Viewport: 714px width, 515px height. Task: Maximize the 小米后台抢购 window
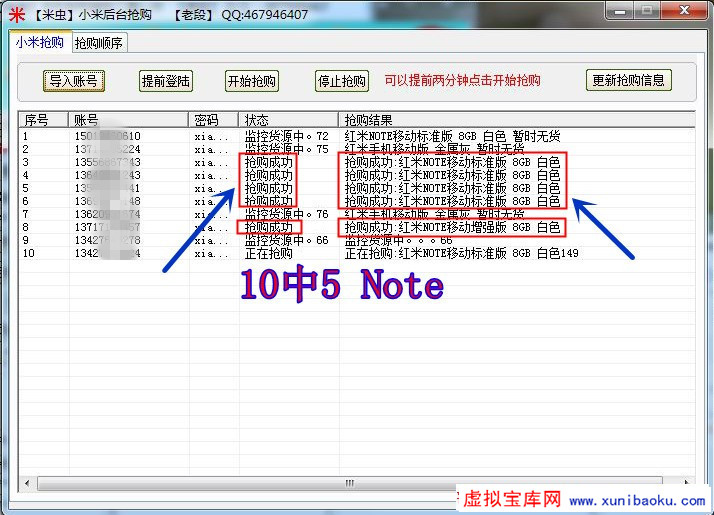click(647, 10)
